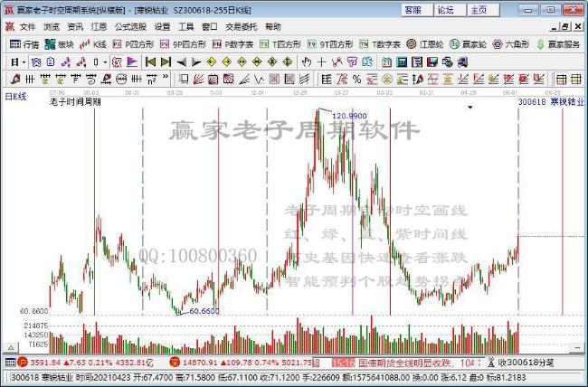Open the 板块 sector view
Screen dimensions: 588x387
pos(59,44)
